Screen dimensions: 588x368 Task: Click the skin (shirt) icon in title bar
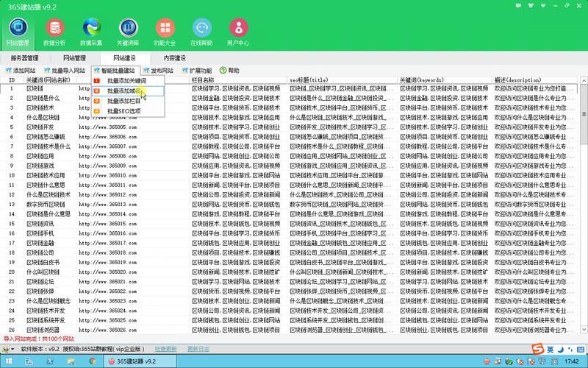(531, 6)
